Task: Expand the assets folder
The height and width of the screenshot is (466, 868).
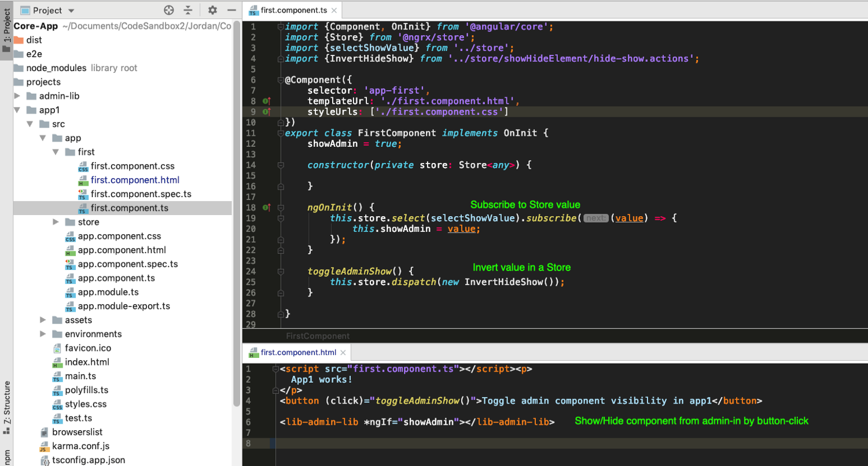Action: point(43,320)
